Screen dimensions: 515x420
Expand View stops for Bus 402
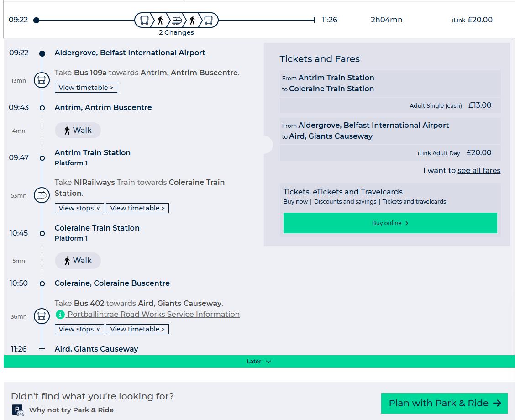coord(79,329)
